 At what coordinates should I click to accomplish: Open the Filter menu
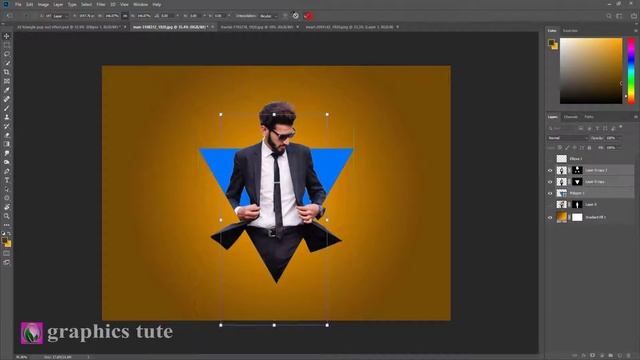click(x=101, y=4)
